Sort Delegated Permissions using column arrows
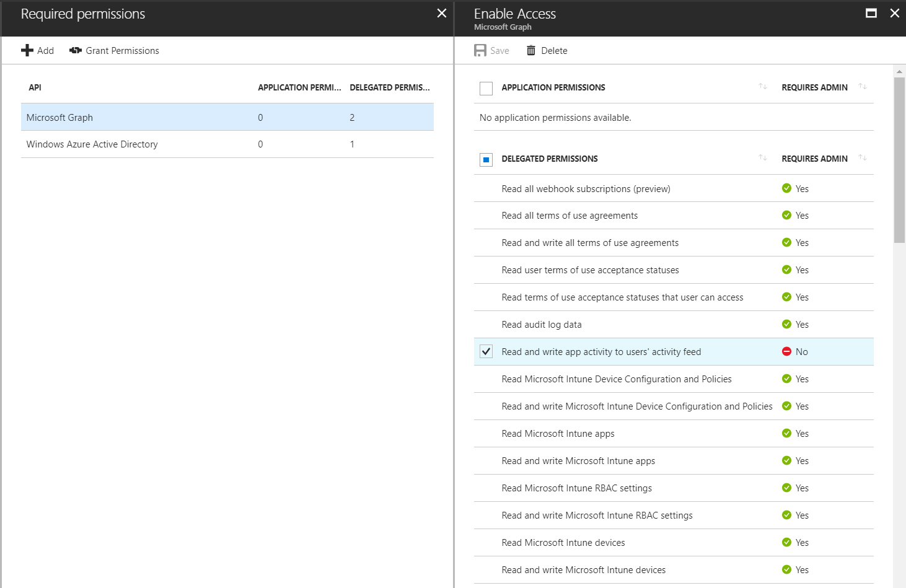The height and width of the screenshot is (588, 906). [x=763, y=158]
